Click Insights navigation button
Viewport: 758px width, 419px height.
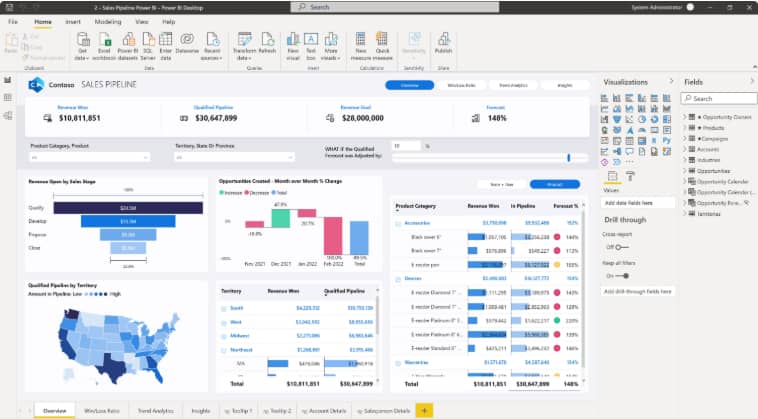click(x=565, y=85)
